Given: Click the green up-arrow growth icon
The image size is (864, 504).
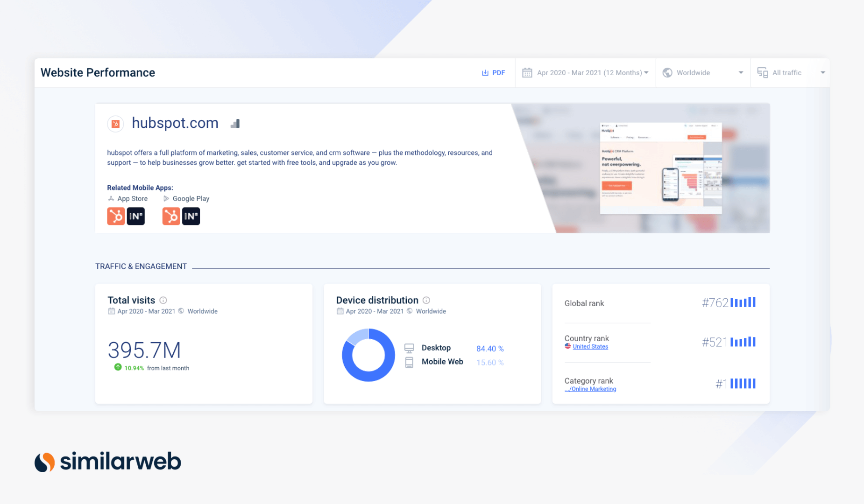Looking at the screenshot, I should 118,367.
